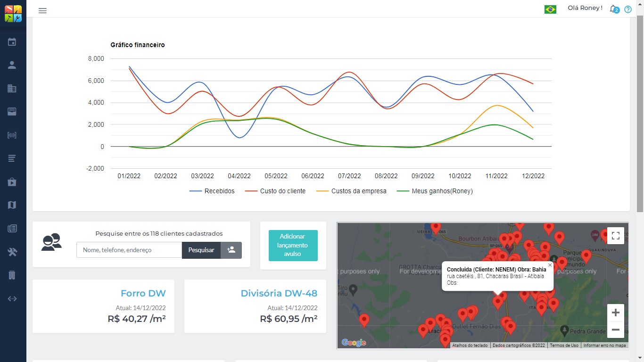
Task: Toggle Custos da empresa legend entry
Action: coord(351,191)
